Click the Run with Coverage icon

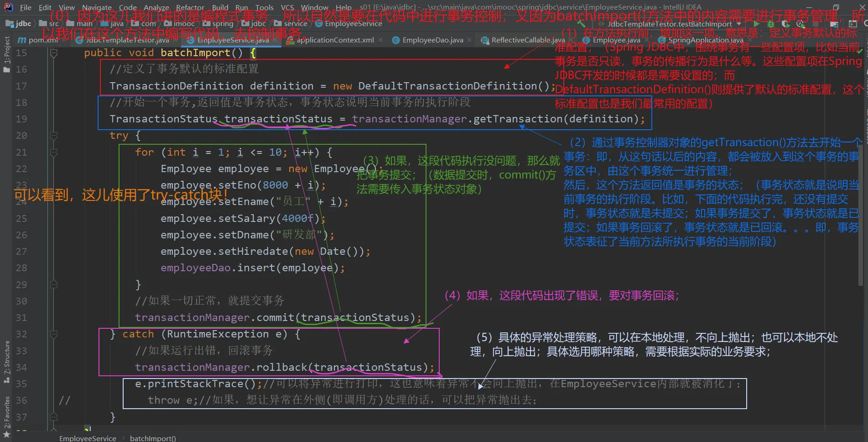tap(785, 24)
